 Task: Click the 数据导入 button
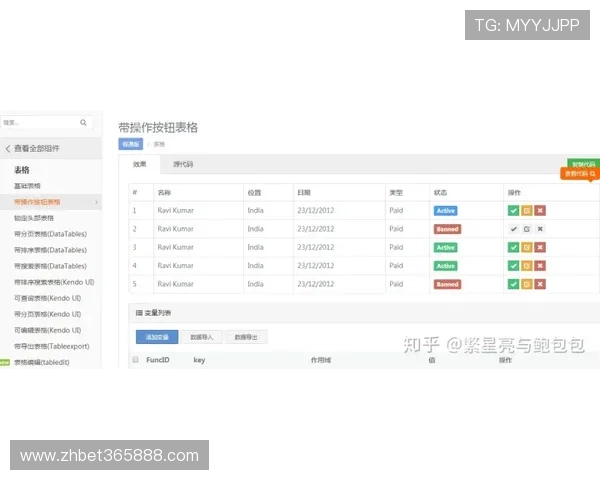(201, 337)
